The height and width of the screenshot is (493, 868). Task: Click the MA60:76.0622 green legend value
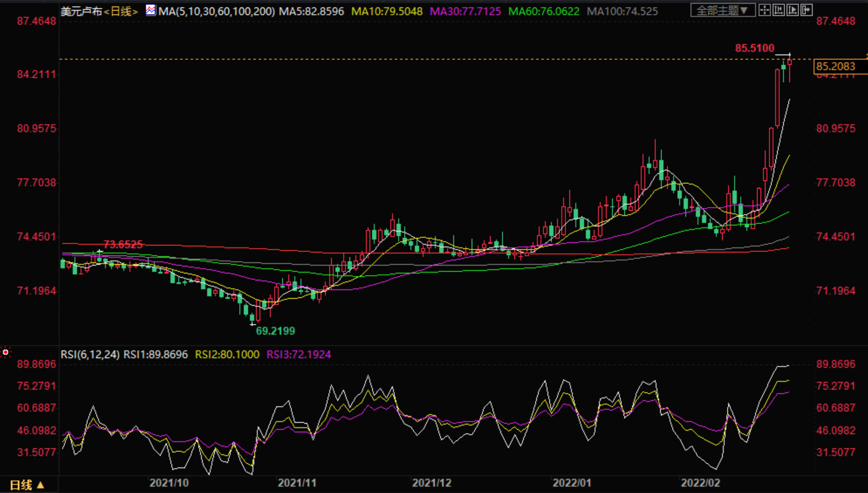point(544,11)
